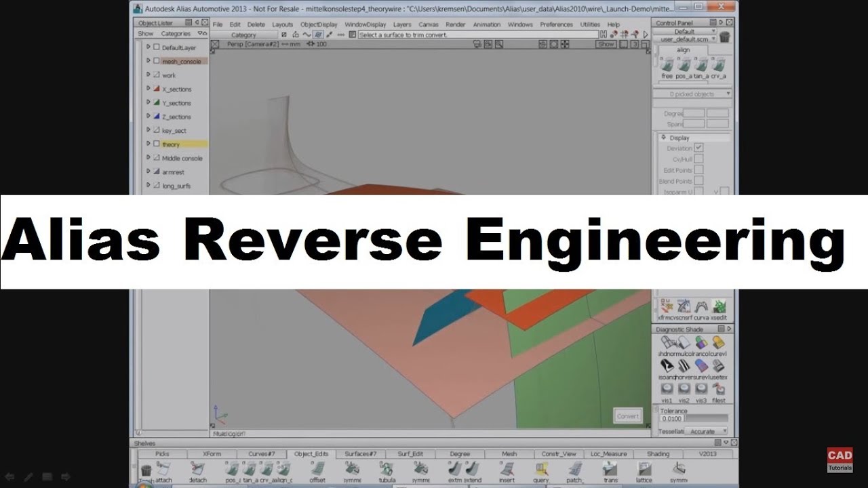Choose the offset tool in Object_Edits shelf
Image resolution: width=868 pixels, height=488 pixels.
pos(317,469)
